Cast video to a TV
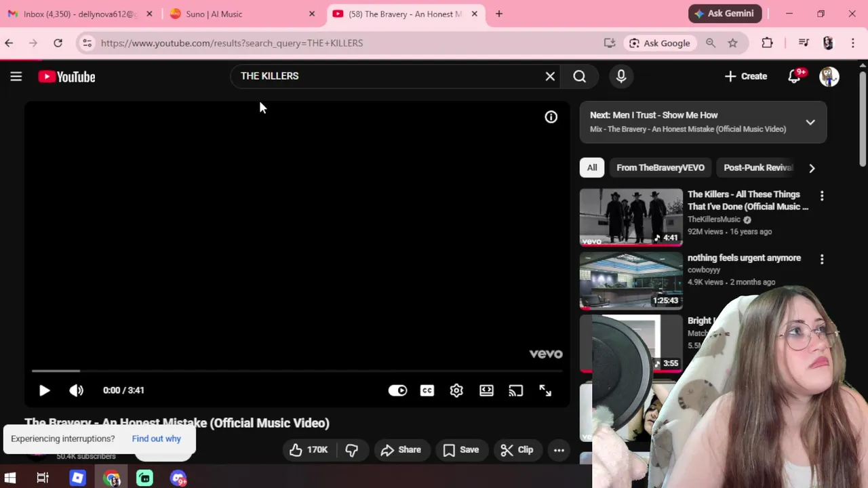Viewport: 868px width, 488px height. 516,390
